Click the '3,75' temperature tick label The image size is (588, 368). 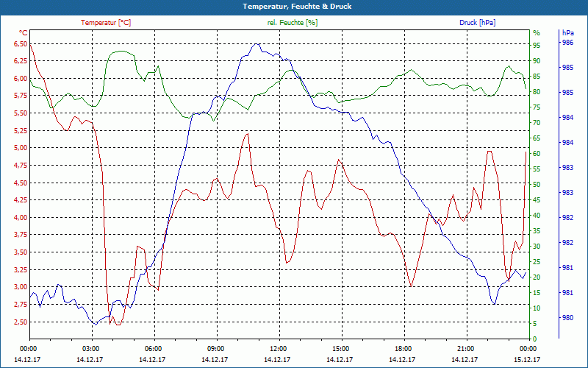(x=21, y=235)
